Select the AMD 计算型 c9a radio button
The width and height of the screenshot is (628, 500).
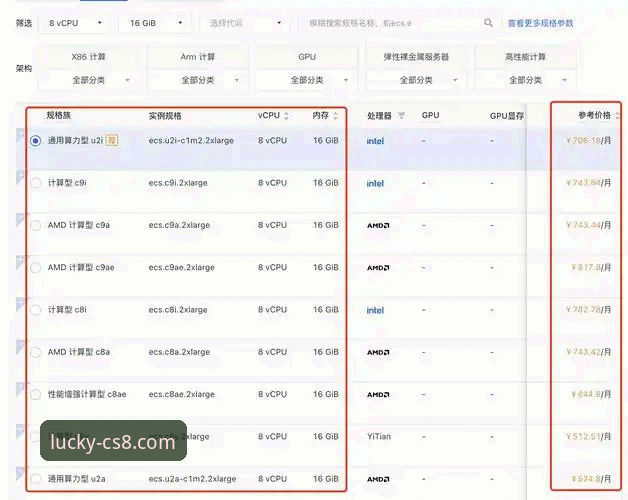coord(36,225)
